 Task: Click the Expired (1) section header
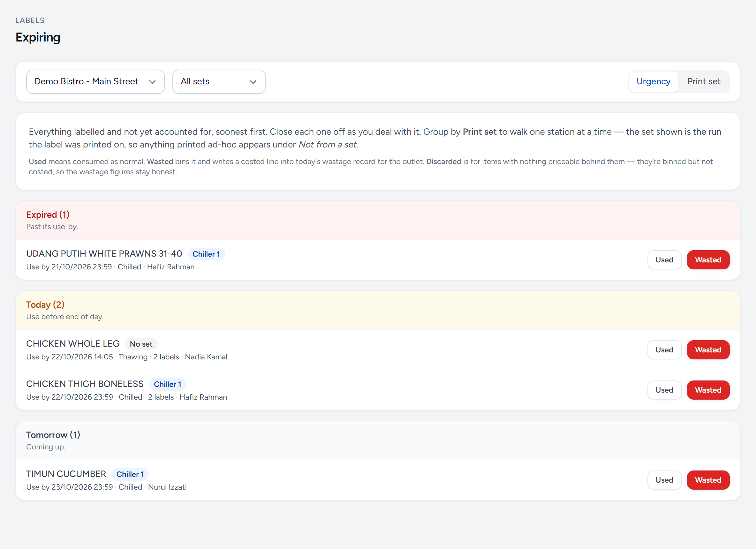point(48,215)
